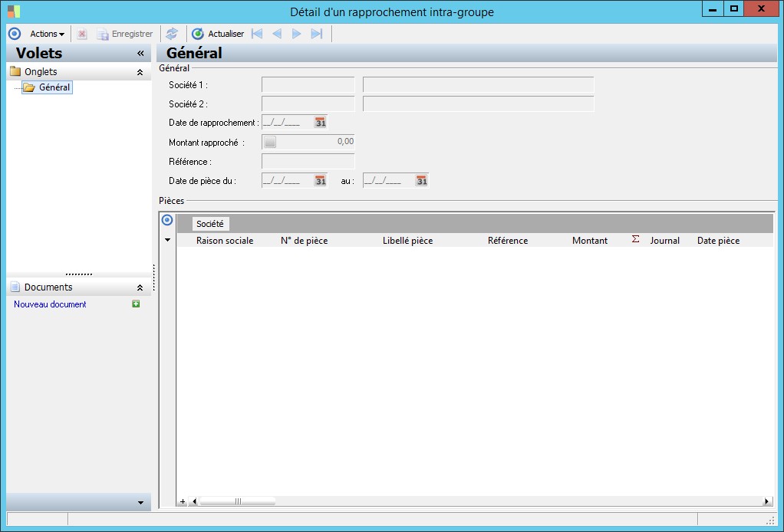
Task: Sort by Date pièce column
Action: [x=718, y=241]
